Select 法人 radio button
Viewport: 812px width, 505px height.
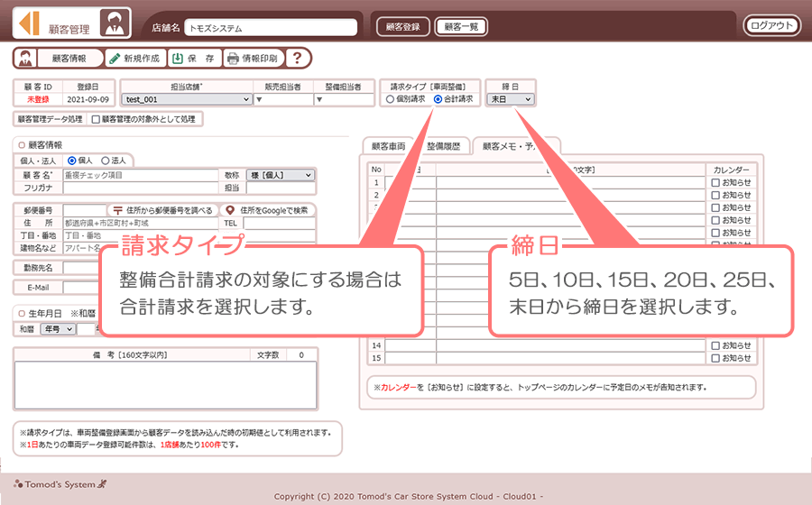click(x=106, y=161)
